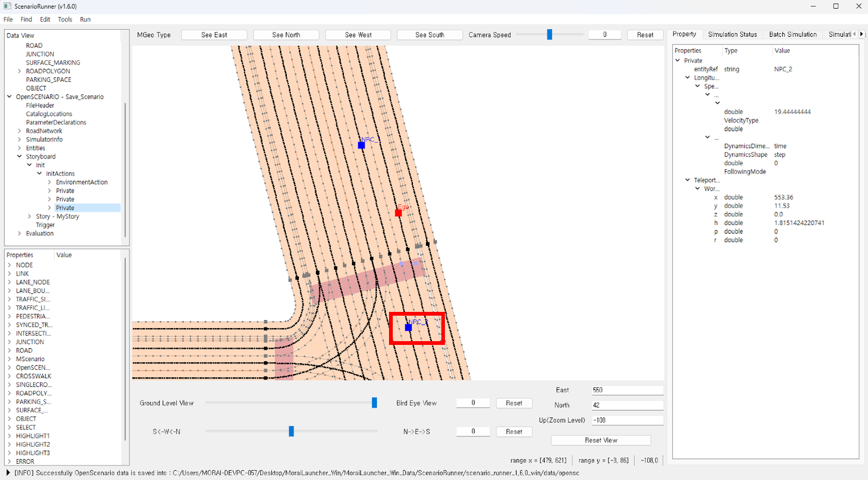
Task: Expand the CROSSWALK properties row
Action: click(9, 376)
